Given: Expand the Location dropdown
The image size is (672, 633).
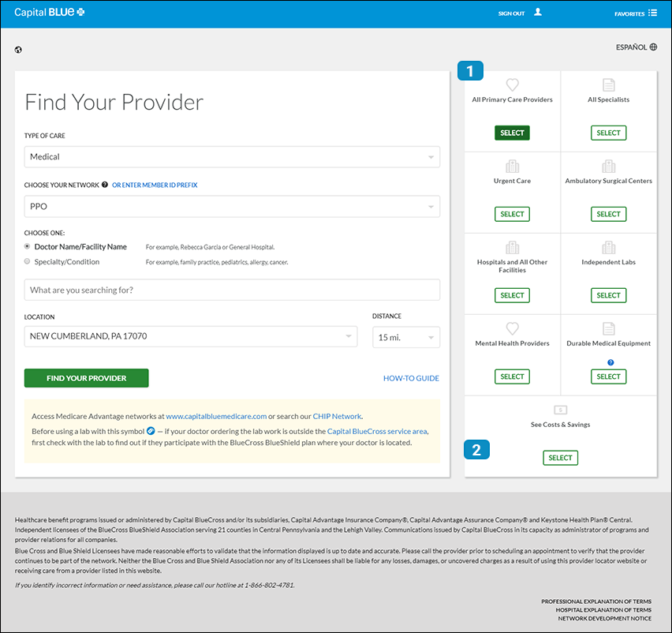Looking at the screenshot, I should pos(191,336).
